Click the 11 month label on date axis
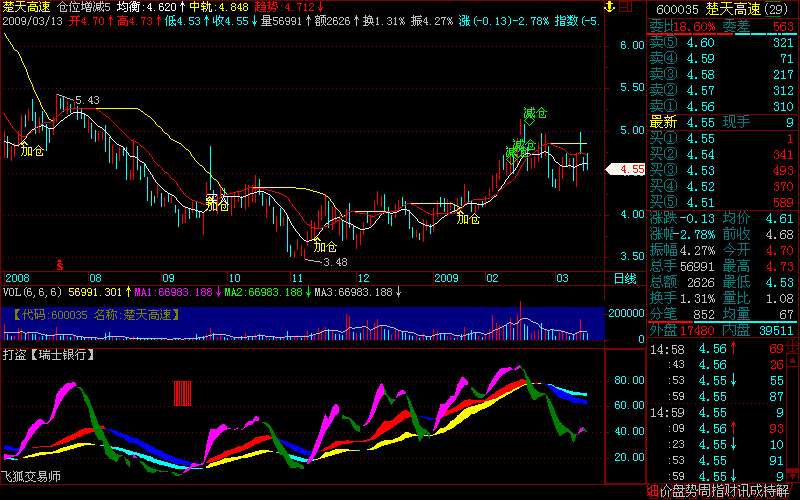 (x=297, y=278)
